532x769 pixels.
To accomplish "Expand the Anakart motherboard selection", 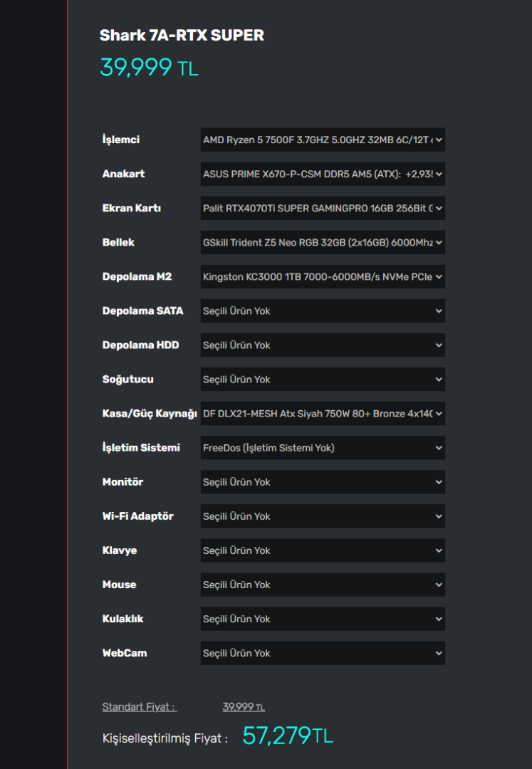I will pos(323,174).
